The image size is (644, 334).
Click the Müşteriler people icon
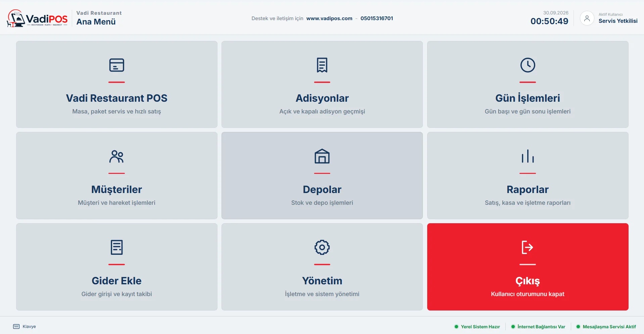pyautogui.click(x=116, y=156)
